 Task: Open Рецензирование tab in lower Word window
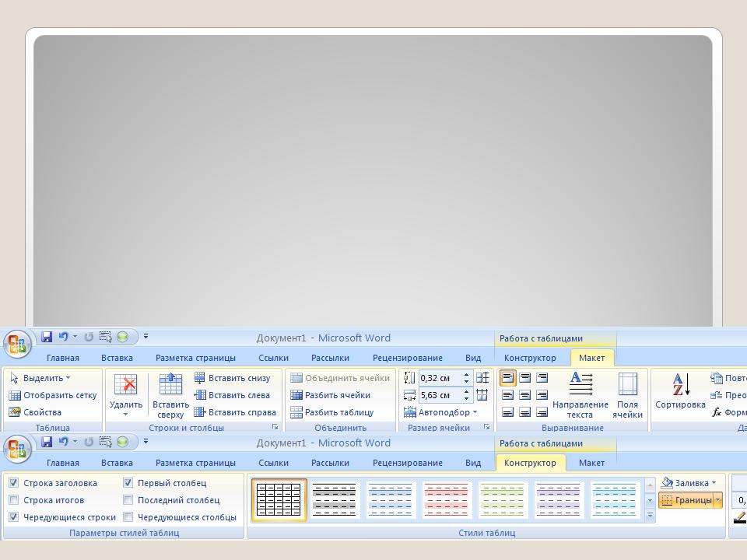(x=407, y=463)
